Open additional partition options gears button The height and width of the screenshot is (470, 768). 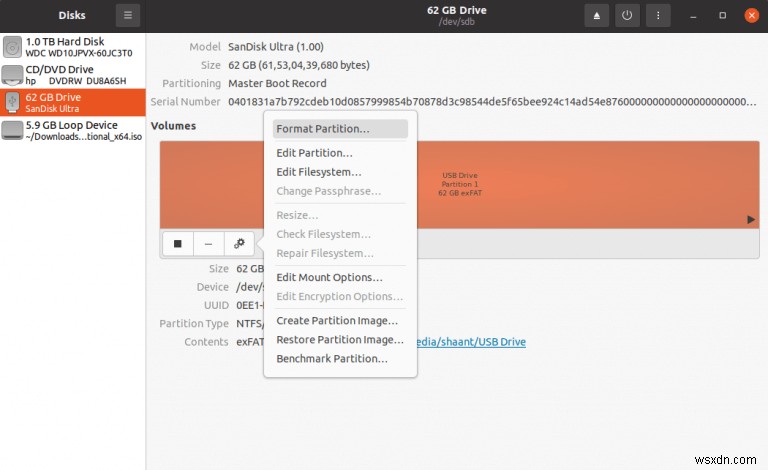point(239,243)
